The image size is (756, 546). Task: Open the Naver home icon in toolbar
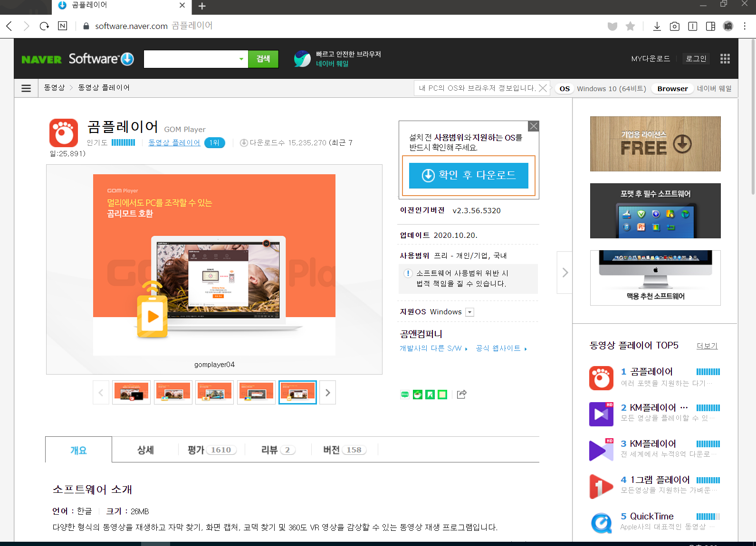(x=63, y=26)
